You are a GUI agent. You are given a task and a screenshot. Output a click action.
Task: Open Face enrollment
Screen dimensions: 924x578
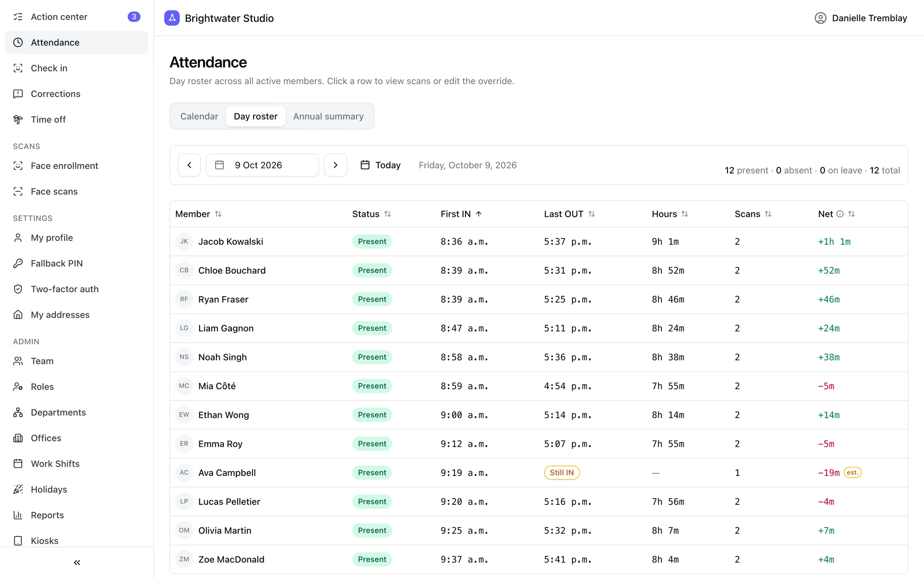pos(76,166)
